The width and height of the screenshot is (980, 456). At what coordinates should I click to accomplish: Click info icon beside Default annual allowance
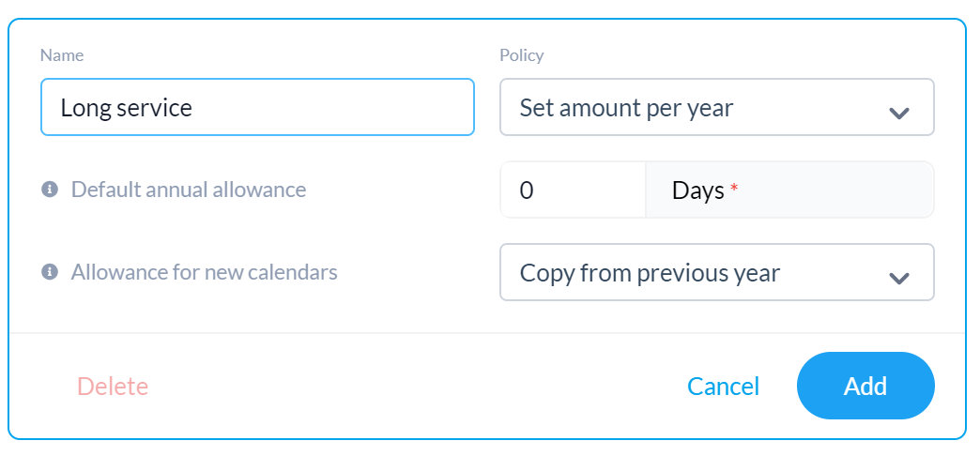50,190
